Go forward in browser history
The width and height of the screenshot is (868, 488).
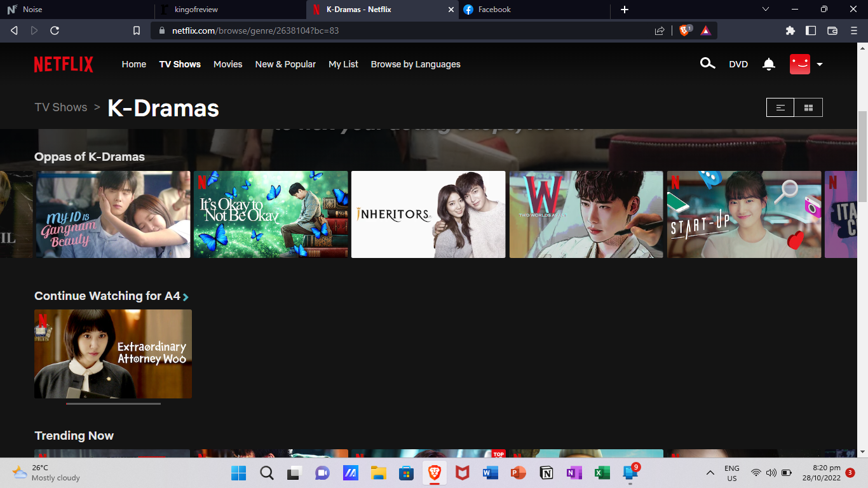(x=34, y=30)
